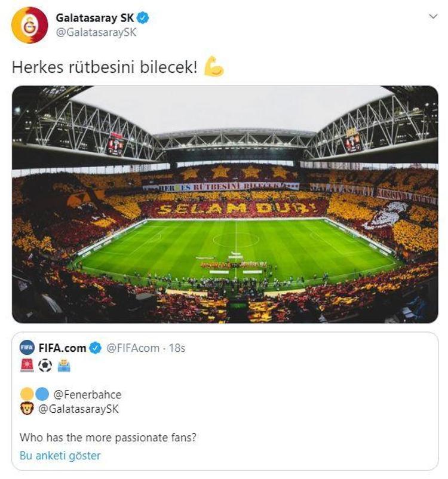Click the soccer ball emoji
Screen dimensions: 448x479
(x=45, y=366)
